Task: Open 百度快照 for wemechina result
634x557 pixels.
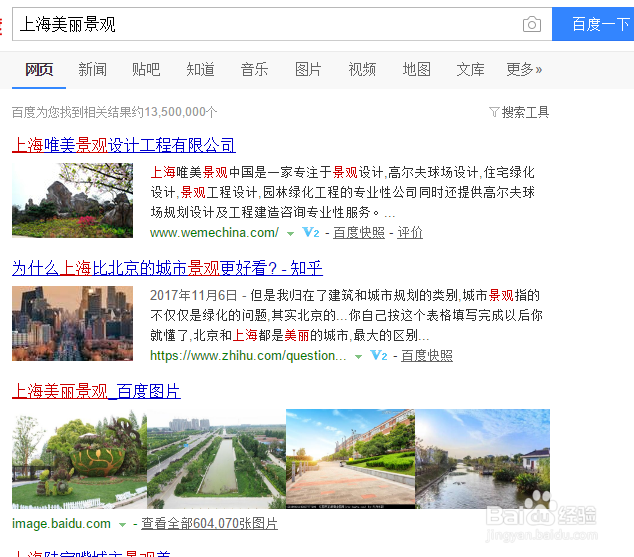Action: (359, 233)
